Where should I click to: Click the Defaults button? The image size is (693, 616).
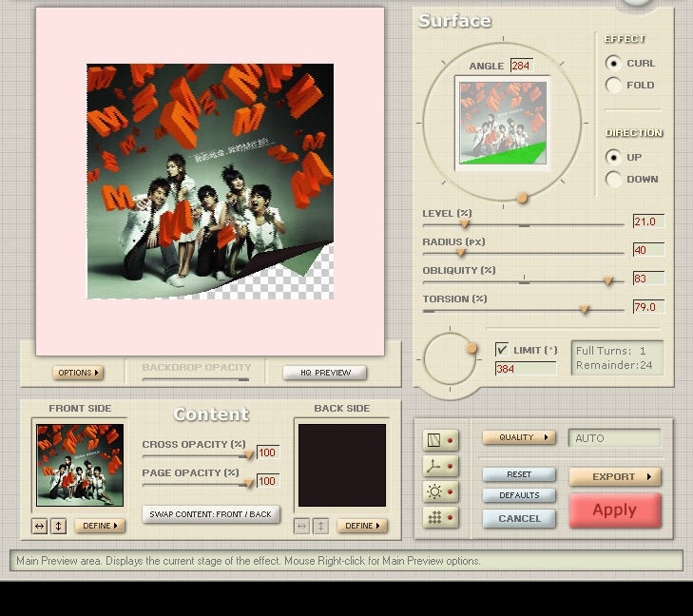click(519, 495)
